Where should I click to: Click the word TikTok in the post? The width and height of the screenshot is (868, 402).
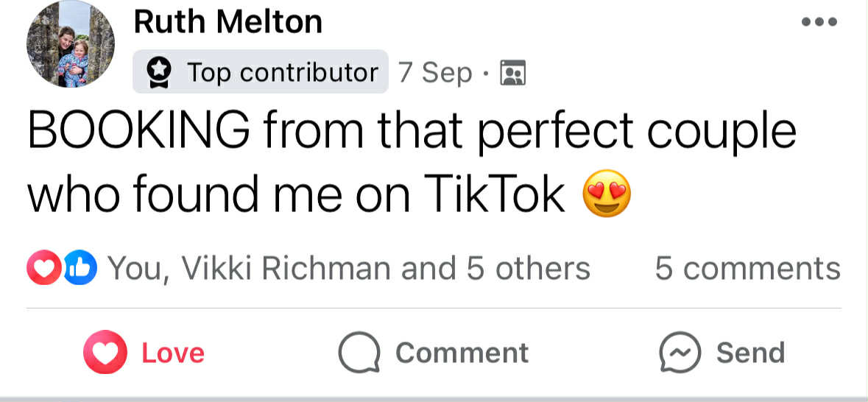(x=494, y=193)
